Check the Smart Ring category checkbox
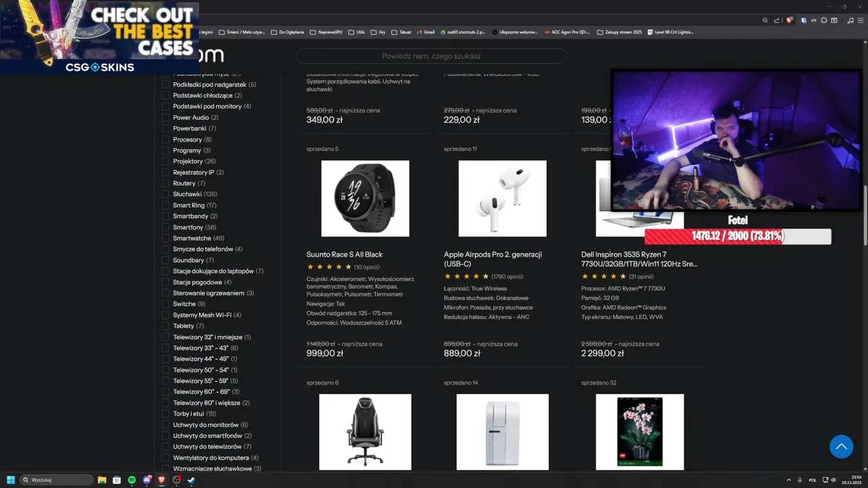This screenshot has width=868, height=488. (165, 205)
